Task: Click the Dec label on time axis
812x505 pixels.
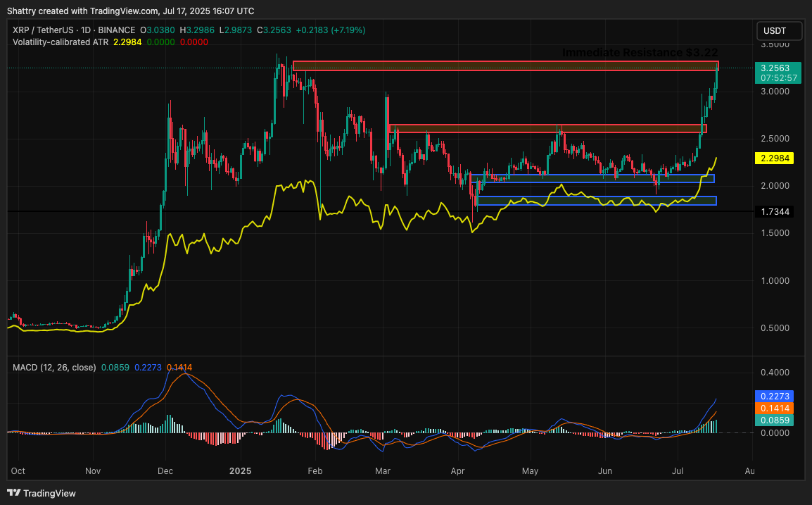Action: 165,470
